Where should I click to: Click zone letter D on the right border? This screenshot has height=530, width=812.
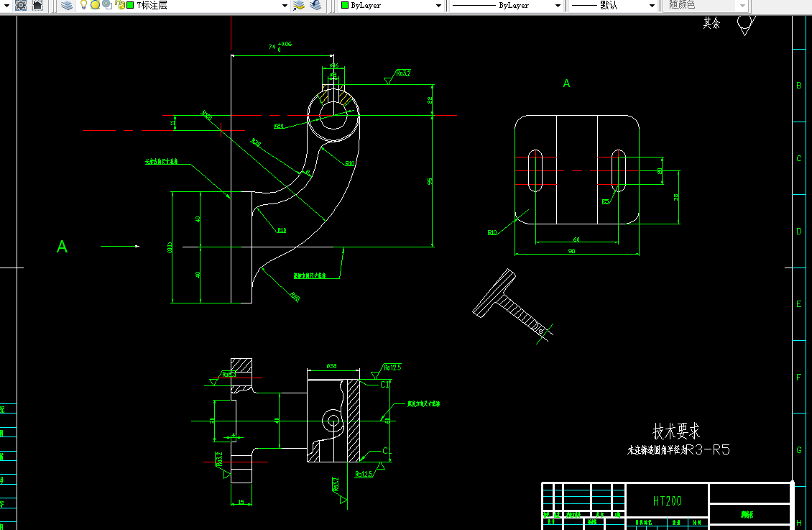coord(799,231)
